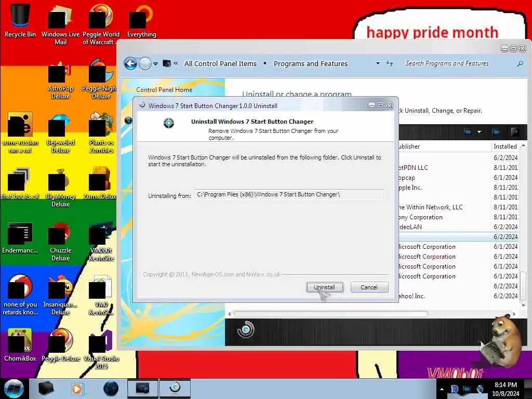Expand the view options dropdown arrow
This screenshot has width=532, height=399.
pos(479,131)
